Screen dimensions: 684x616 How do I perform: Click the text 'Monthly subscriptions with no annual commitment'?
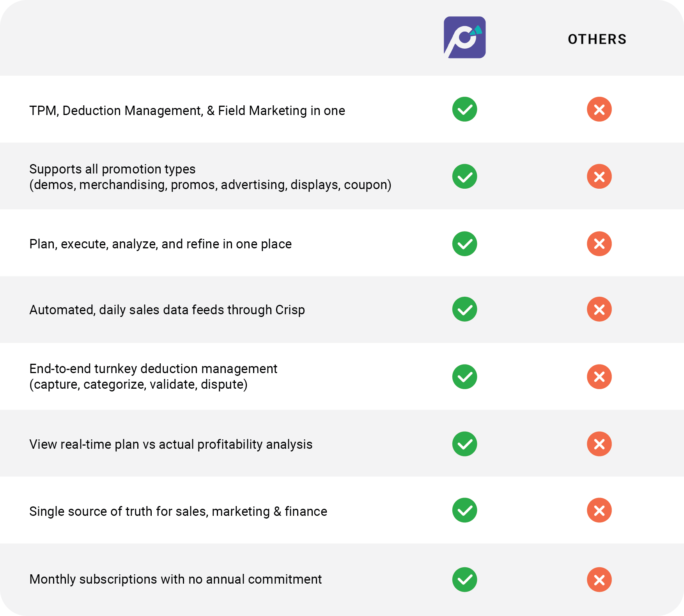175,579
